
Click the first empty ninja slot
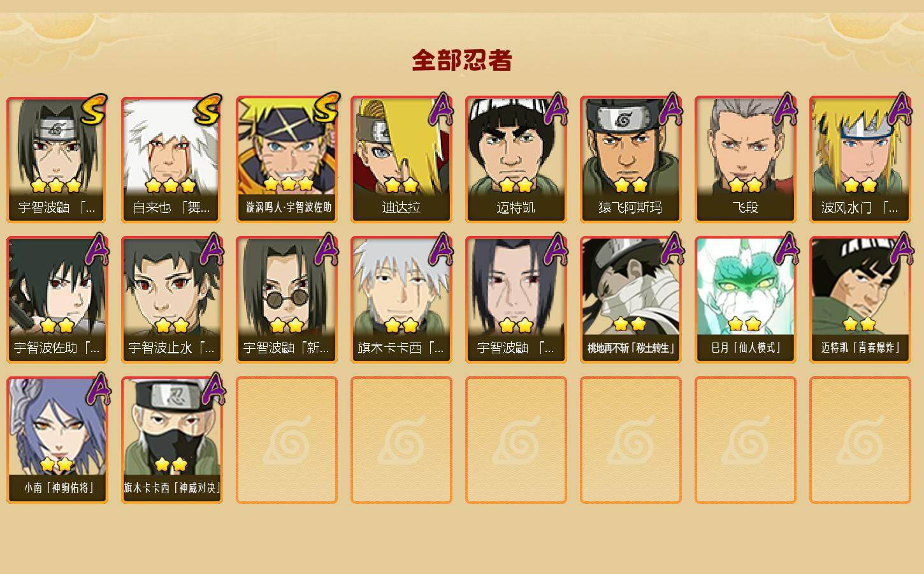pyautogui.click(x=287, y=440)
